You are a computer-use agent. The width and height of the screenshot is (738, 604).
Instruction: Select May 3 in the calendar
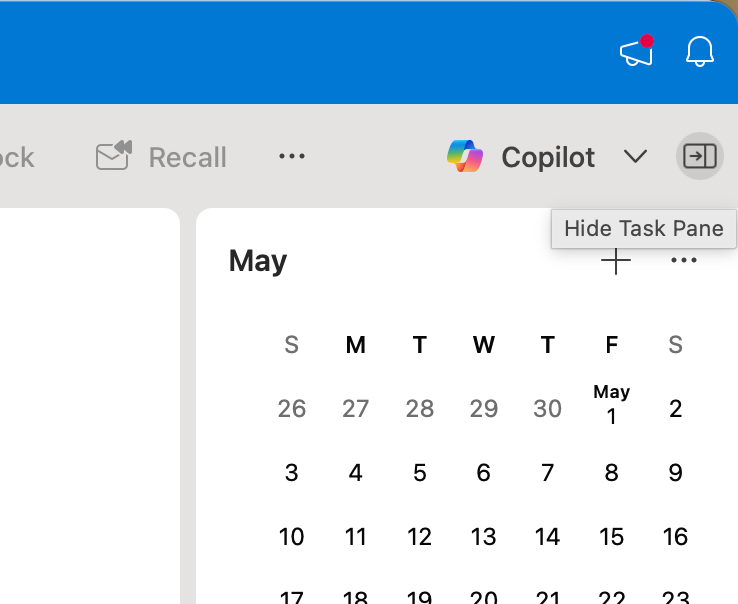click(291, 472)
